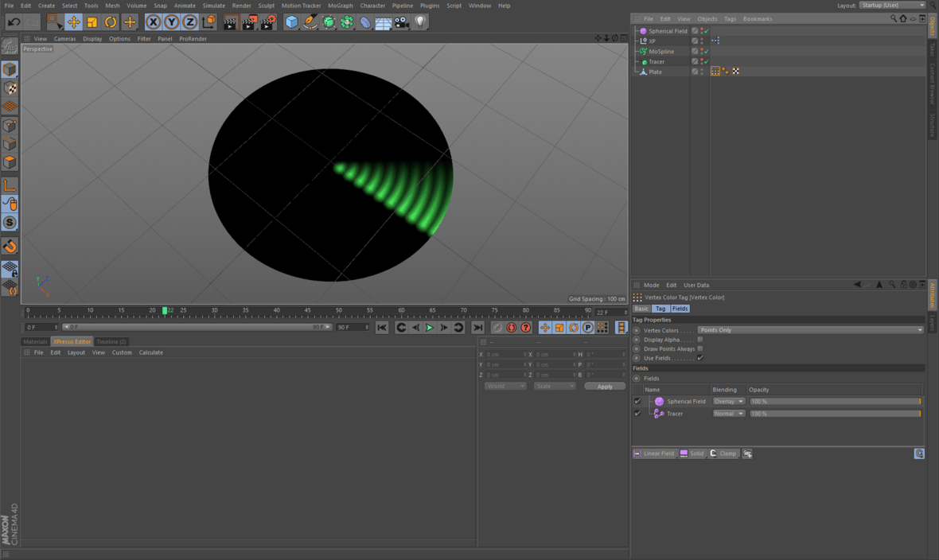Open the Render View icon
Viewport: 939px width, 560px height.
pos(230,21)
